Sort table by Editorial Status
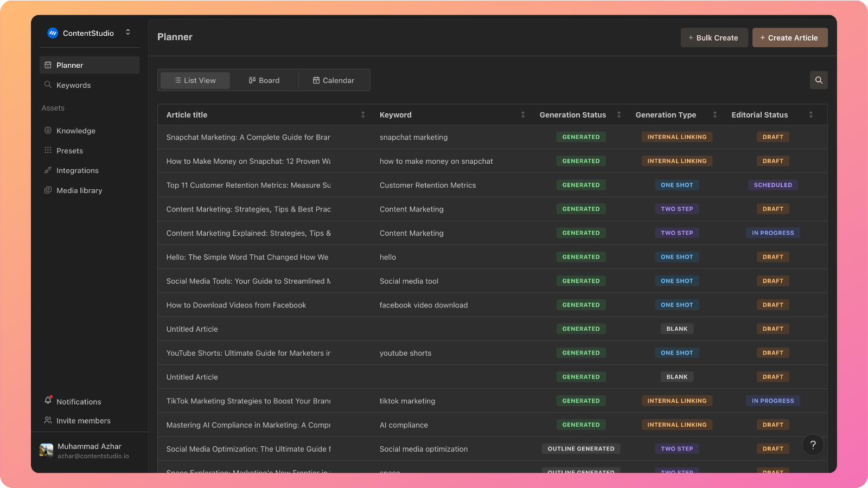This screenshot has width=868, height=488. [810, 115]
